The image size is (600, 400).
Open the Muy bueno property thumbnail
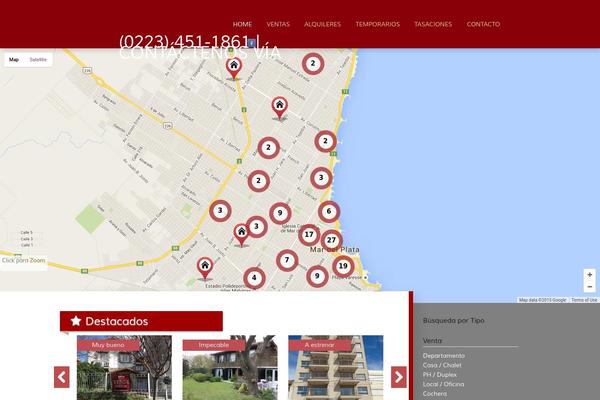(x=124, y=368)
